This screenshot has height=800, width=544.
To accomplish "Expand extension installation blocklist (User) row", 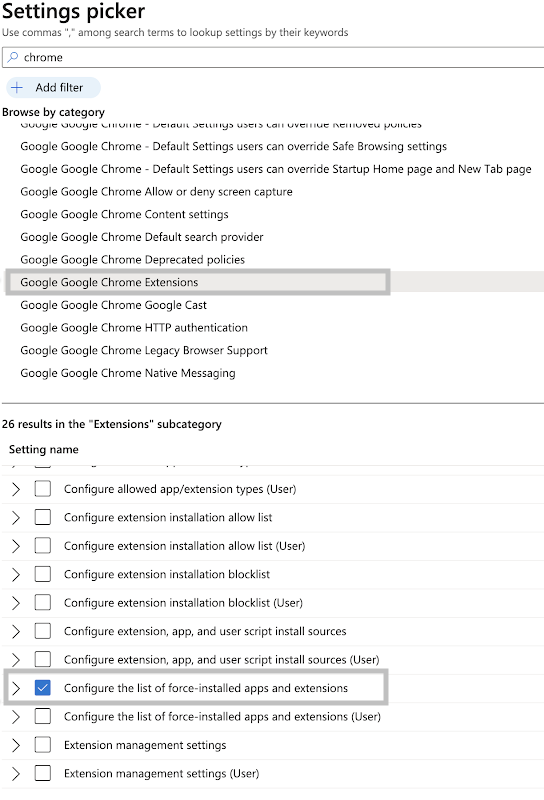I will 16,603.
